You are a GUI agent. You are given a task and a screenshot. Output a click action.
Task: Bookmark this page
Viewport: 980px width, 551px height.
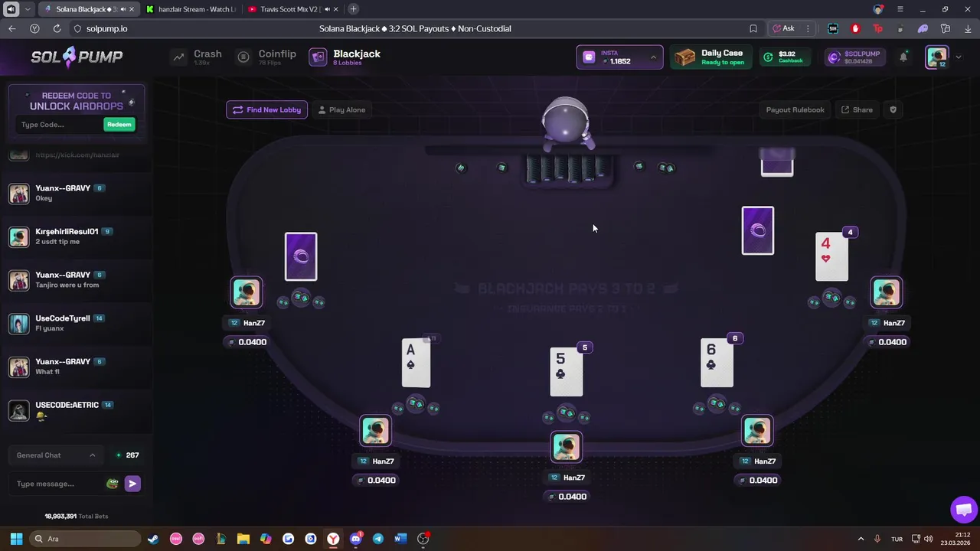[x=753, y=28]
